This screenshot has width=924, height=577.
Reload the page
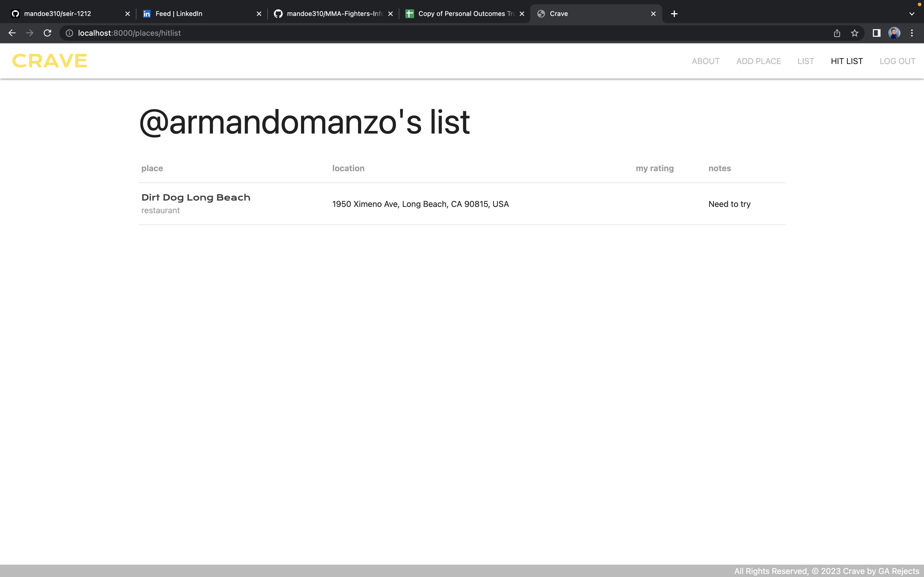pos(47,33)
